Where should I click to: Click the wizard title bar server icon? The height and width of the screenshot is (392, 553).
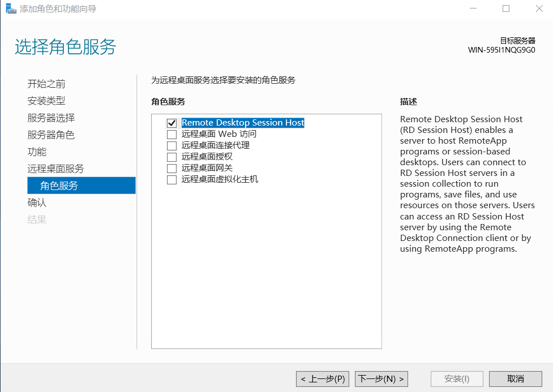click(11, 8)
